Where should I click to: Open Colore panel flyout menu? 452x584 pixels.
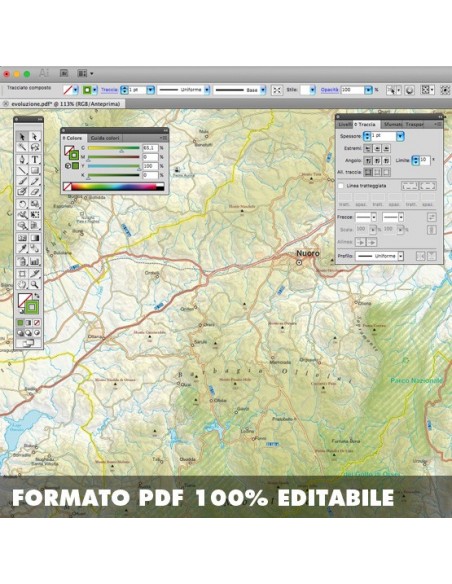pyautogui.click(x=163, y=138)
